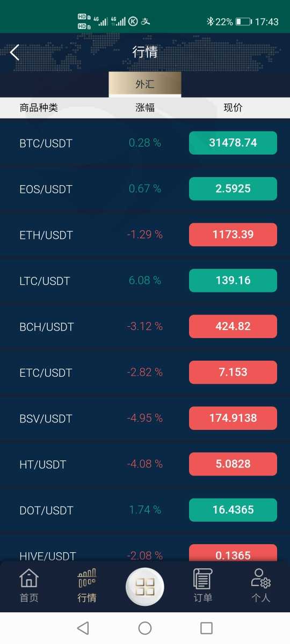Image resolution: width=290 pixels, height=644 pixels.
Task: Open the 首页 home icon
Action: coord(29,579)
